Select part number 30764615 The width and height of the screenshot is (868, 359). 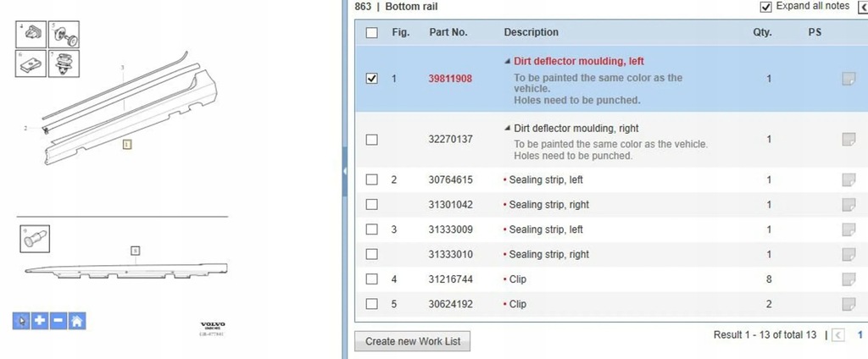(451, 179)
